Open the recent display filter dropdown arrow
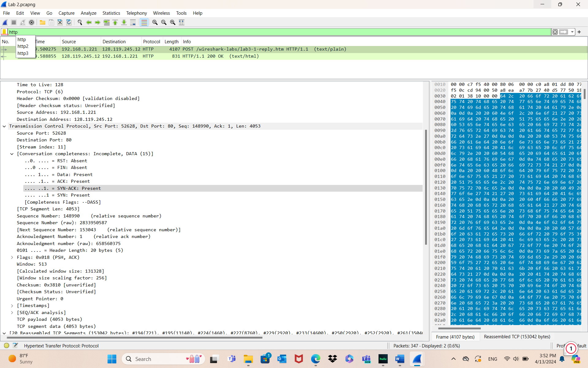This screenshot has height=368, width=588. tap(572, 32)
